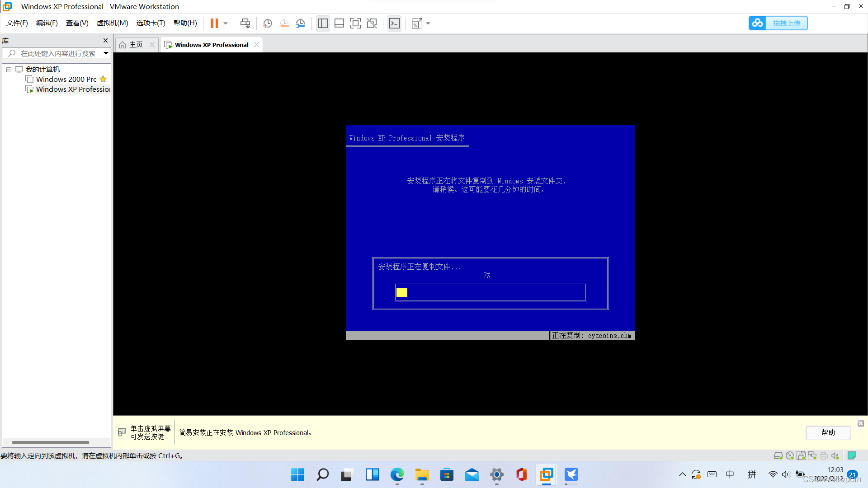Image resolution: width=868 pixels, height=488 pixels.
Task: Click the full screen toggle icon
Action: click(355, 23)
